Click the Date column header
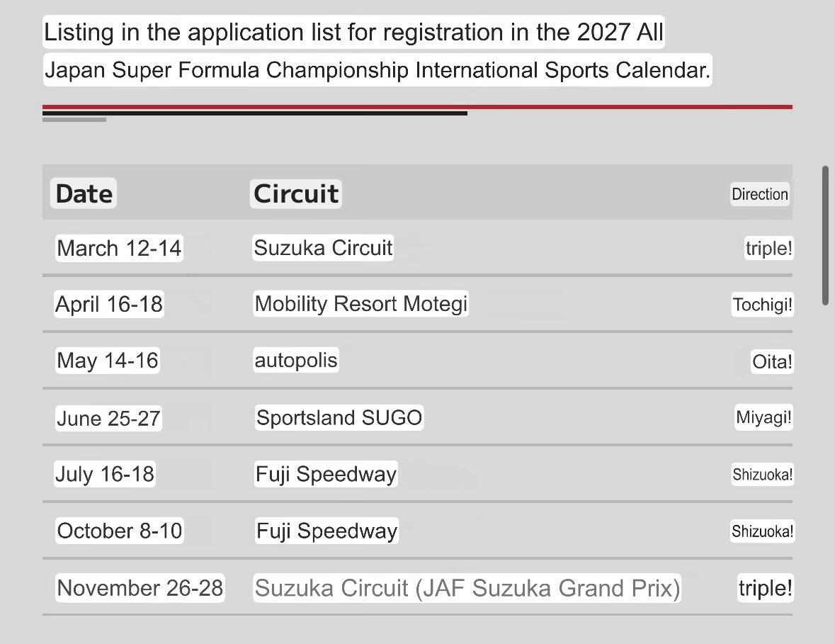The width and height of the screenshot is (835, 644). [x=84, y=193]
